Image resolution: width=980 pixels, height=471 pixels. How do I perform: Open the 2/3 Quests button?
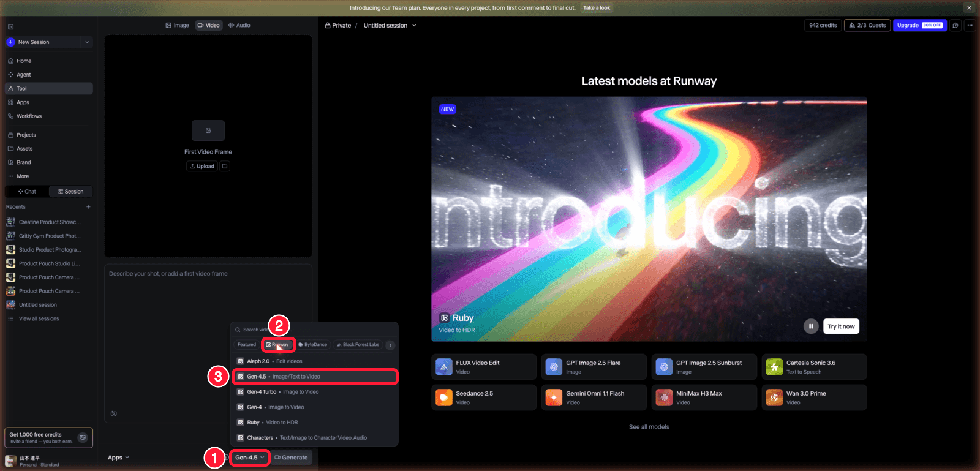(869, 25)
